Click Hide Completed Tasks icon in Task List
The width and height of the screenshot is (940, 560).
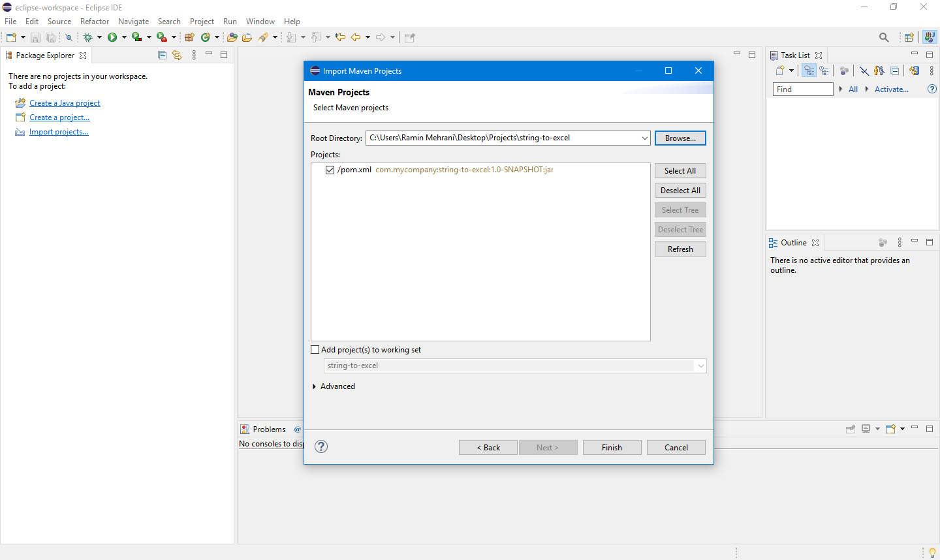tap(864, 70)
